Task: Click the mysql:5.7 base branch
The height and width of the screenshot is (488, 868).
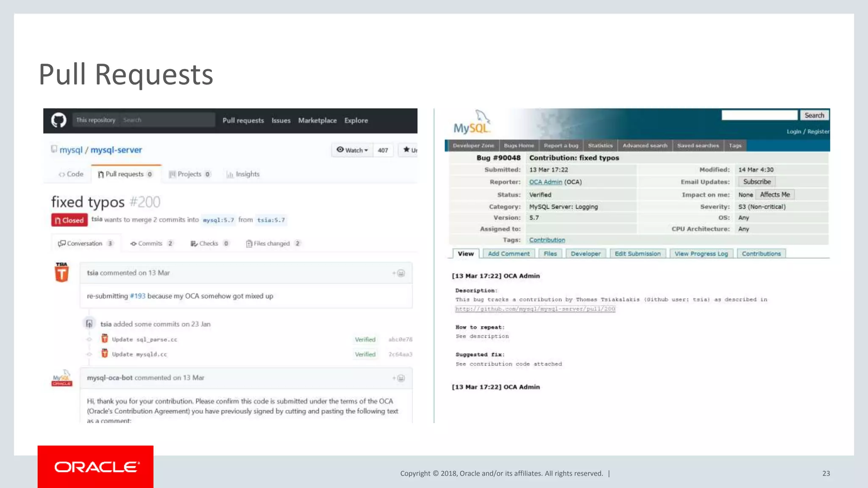Action: click(218, 220)
